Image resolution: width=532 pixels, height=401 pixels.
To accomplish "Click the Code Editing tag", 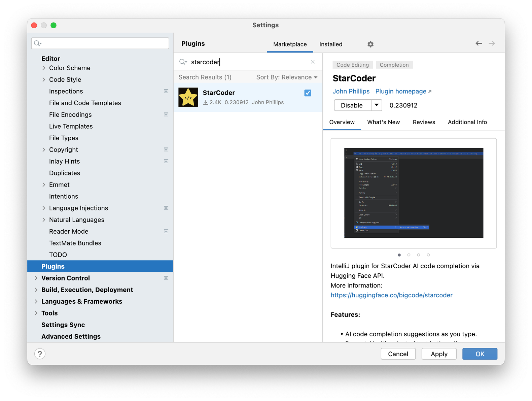I will pyautogui.click(x=352, y=65).
